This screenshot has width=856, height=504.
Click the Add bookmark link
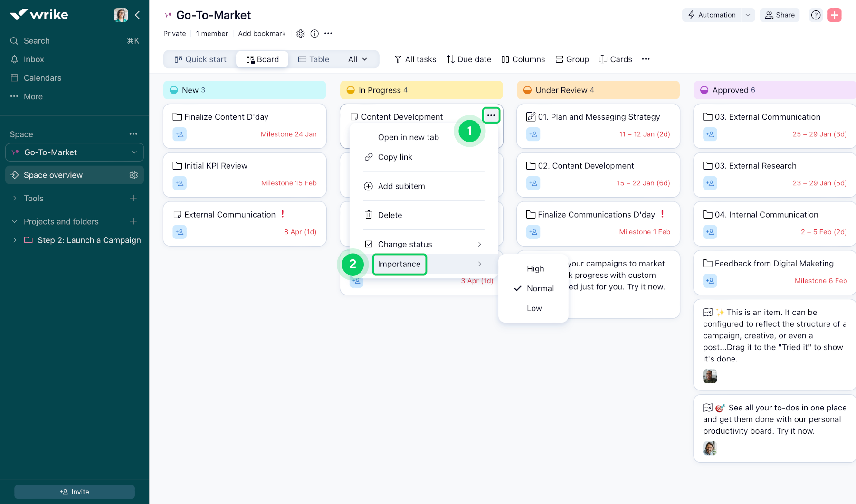pos(262,33)
